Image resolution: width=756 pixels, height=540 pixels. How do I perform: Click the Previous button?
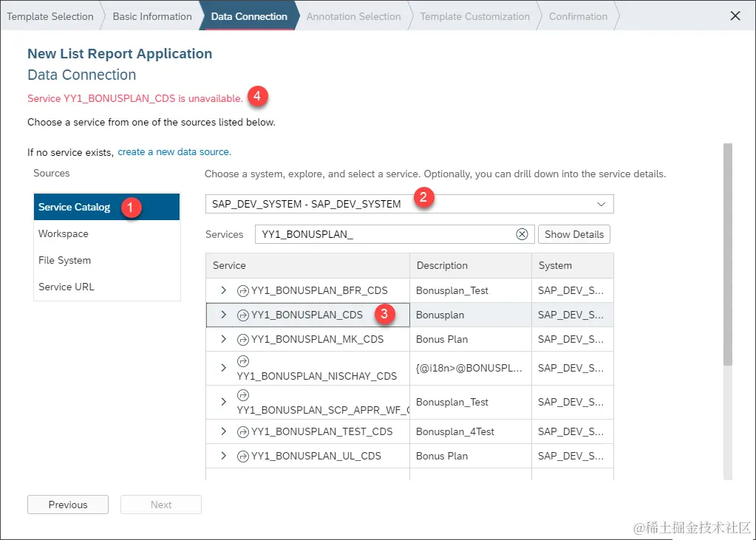(x=68, y=505)
